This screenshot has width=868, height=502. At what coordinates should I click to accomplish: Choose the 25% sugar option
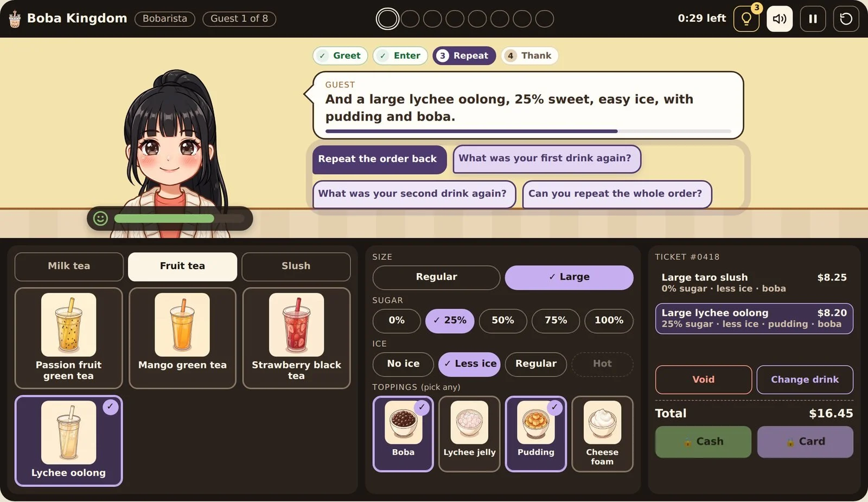tap(450, 321)
